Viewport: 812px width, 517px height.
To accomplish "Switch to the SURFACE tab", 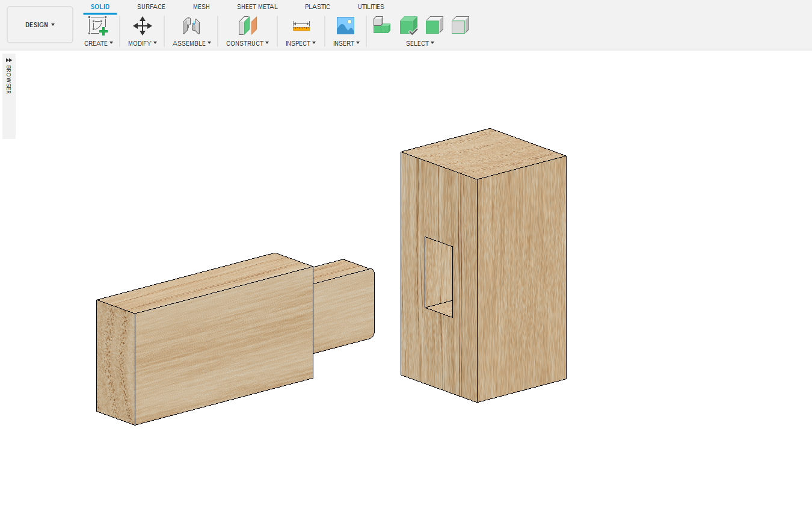I will [x=151, y=7].
